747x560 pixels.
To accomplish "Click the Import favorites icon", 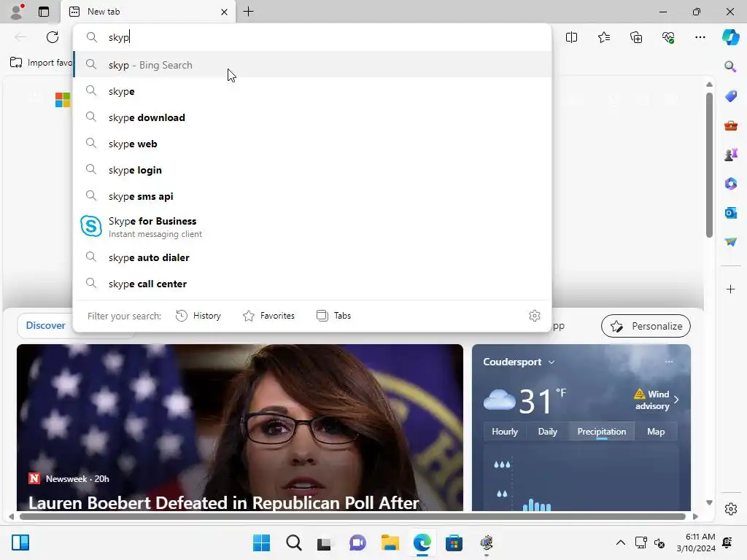I will pyautogui.click(x=16, y=63).
